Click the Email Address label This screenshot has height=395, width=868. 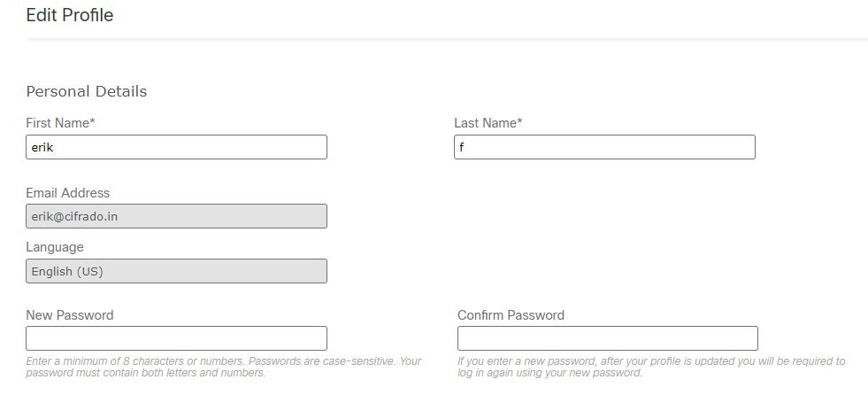tap(67, 193)
